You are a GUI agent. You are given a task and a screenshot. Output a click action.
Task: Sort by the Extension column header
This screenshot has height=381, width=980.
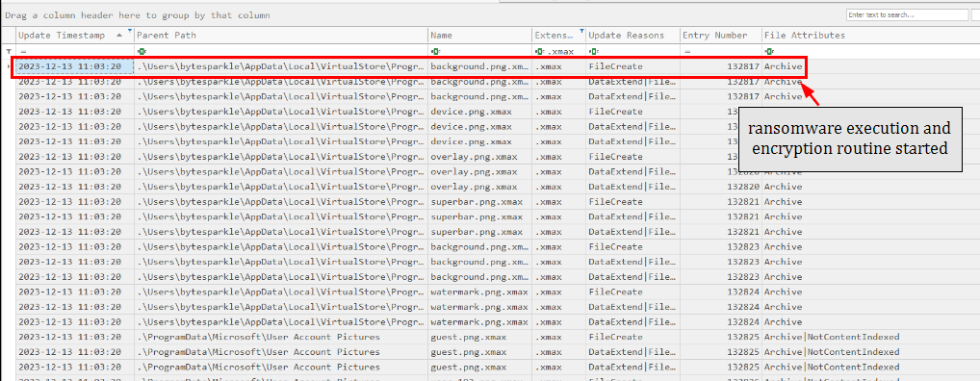(558, 36)
